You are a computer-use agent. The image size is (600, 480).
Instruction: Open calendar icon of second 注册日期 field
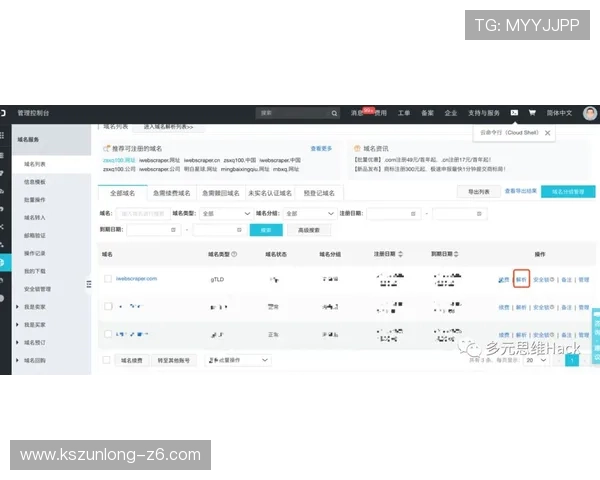pos(479,214)
